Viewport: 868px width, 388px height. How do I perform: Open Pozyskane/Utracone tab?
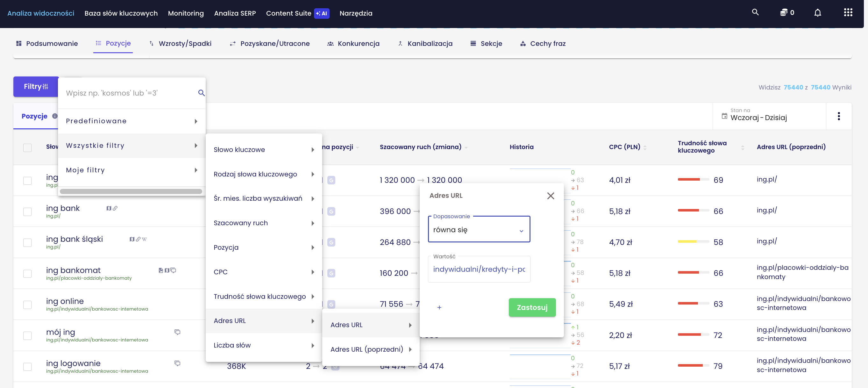[270, 44]
